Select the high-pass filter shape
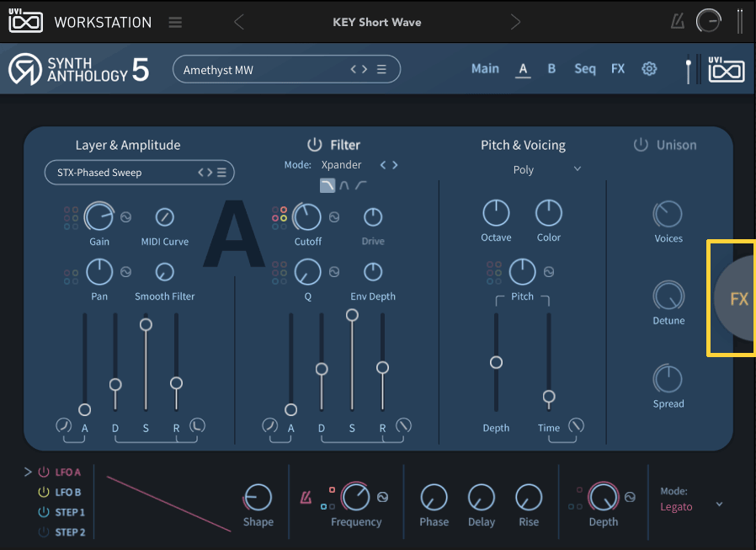This screenshot has height=550, width=756. 360,185
